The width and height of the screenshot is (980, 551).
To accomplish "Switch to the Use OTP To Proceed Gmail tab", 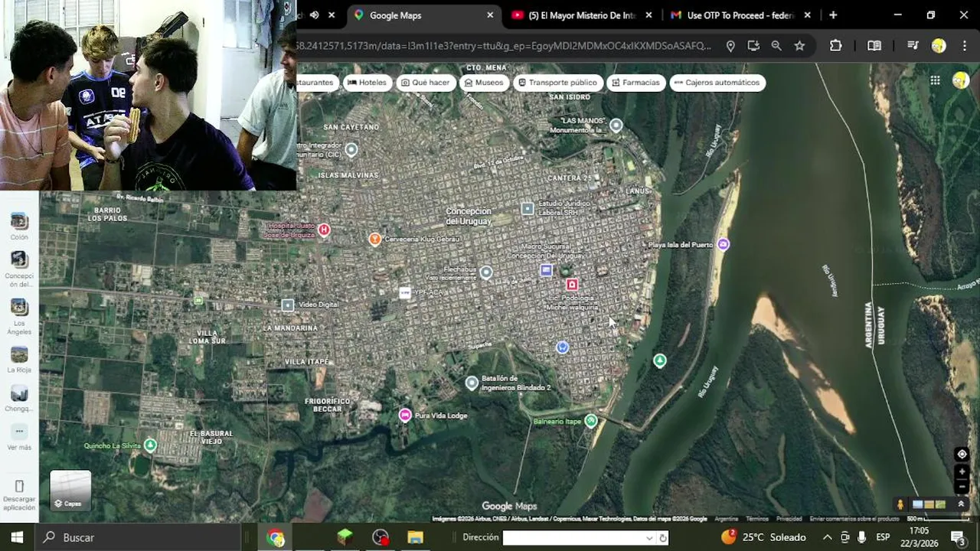I will point(740,15).
